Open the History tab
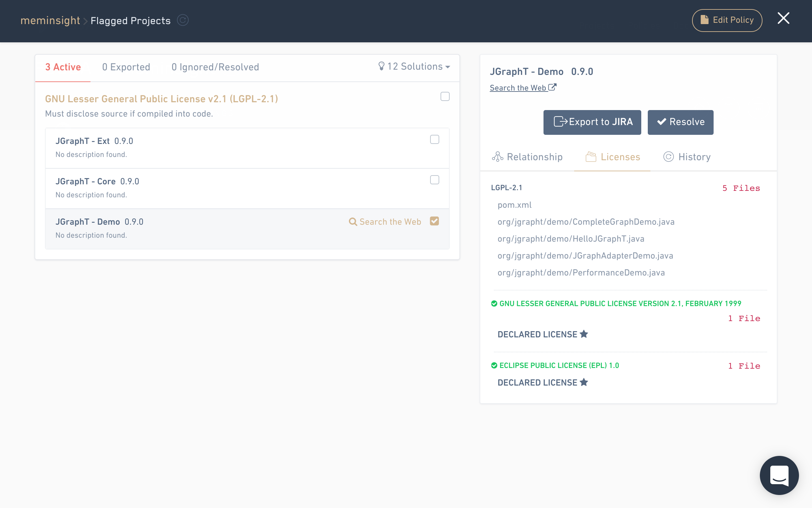 [x=687, y=157]
